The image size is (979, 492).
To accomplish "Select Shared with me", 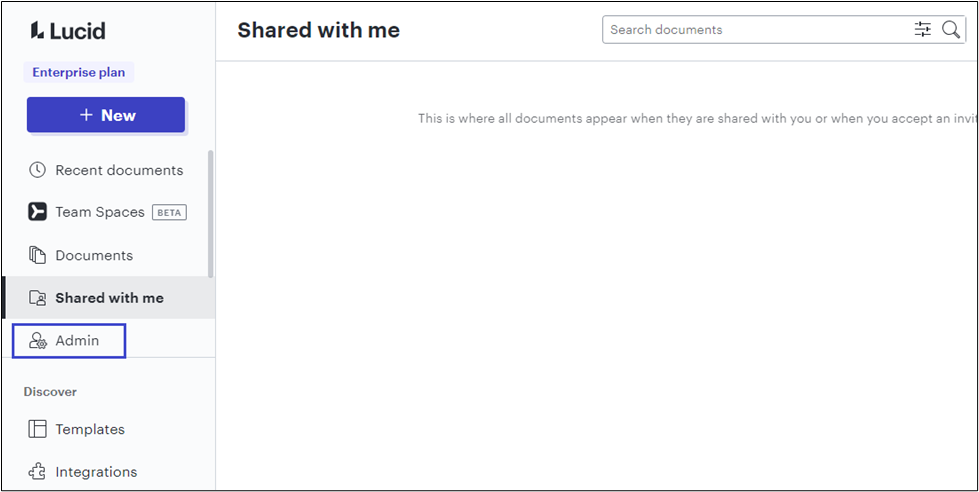I will tap(109, 298).
